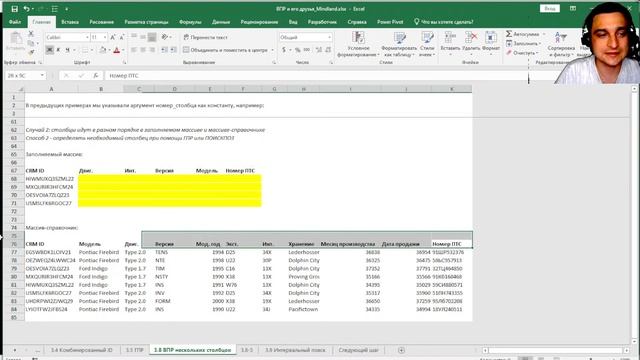Viewport: 640px width, 360px height.
Task: Click the ribbon display options icon in title bar
Action: click(573, 9)
